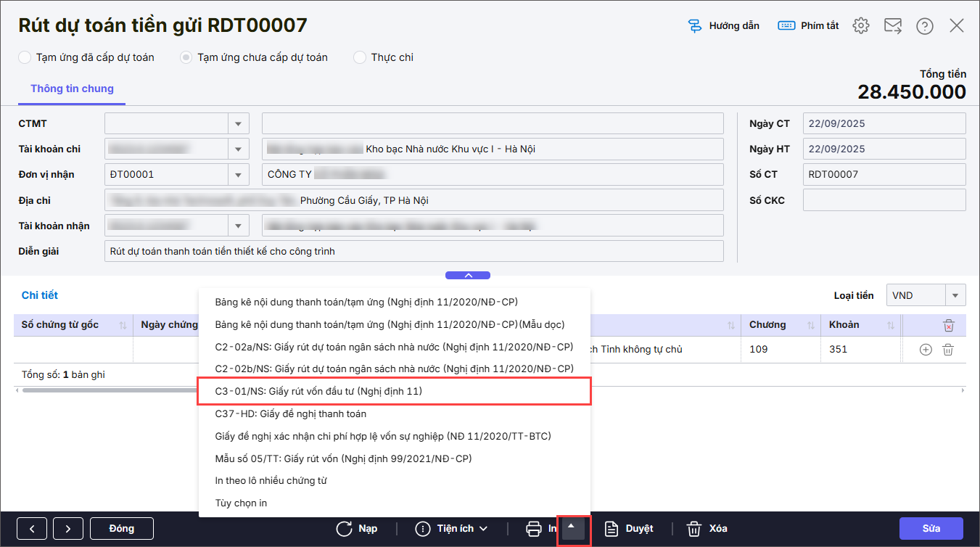Image resolution: width=980 pixels, height=547 pixels.
Task: Select Tạm ứng chưa cấp dự toán option
Action: point(186,57)
